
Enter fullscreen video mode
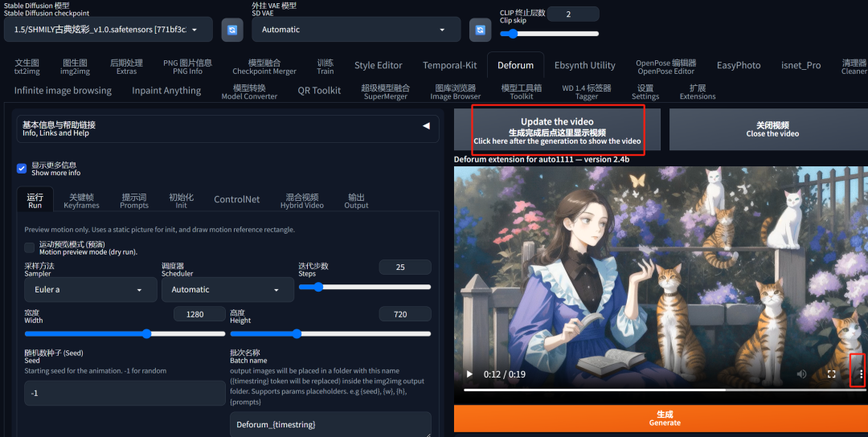point(831,374)
